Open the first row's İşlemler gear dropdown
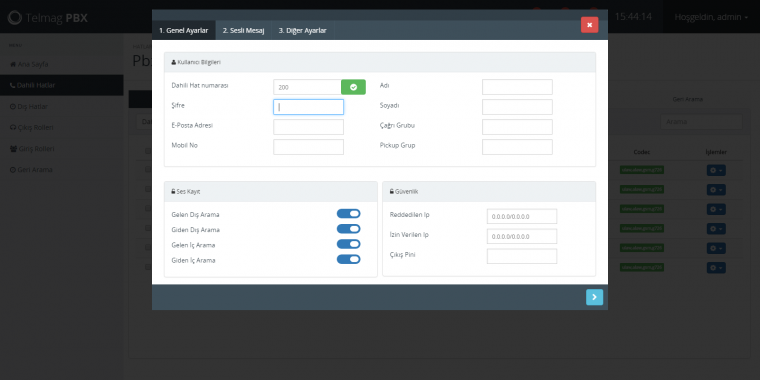This screenshot has height=380, width=760. [716, 170]
